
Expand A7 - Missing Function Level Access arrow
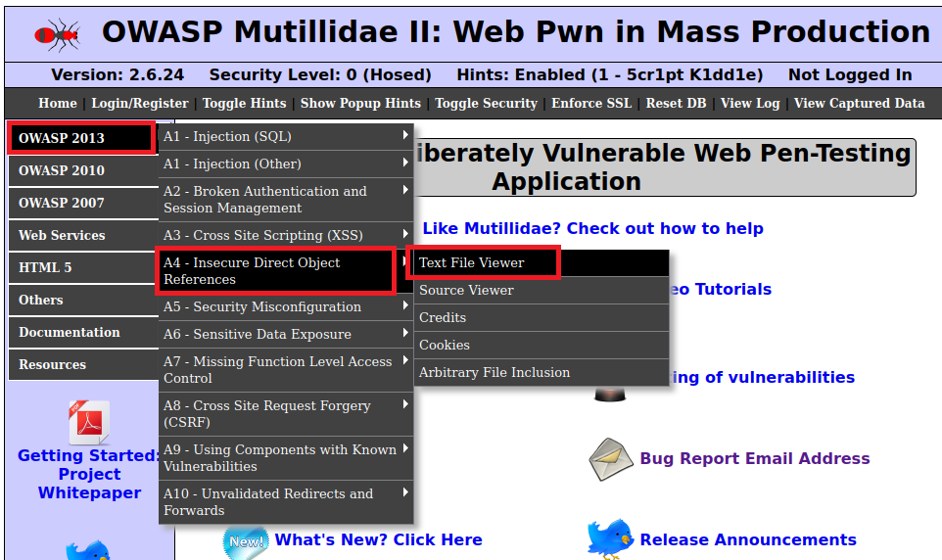coord(405,360)
